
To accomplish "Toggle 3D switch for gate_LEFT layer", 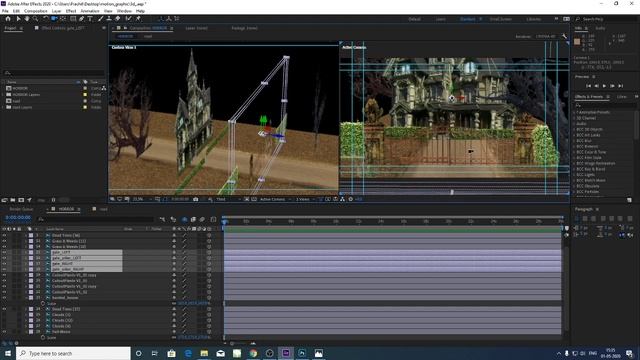I will 209,252.
